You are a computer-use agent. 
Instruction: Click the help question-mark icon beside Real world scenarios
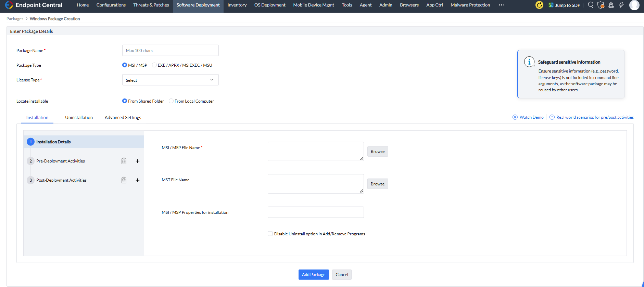pos(552,117)
